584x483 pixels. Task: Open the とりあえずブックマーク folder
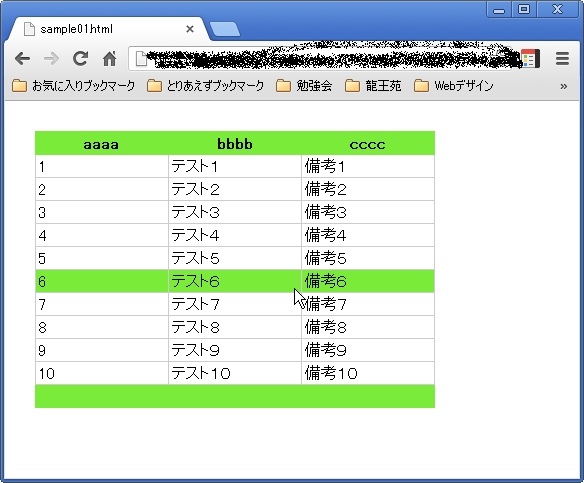pyautogui.click(x=206, y=86)
